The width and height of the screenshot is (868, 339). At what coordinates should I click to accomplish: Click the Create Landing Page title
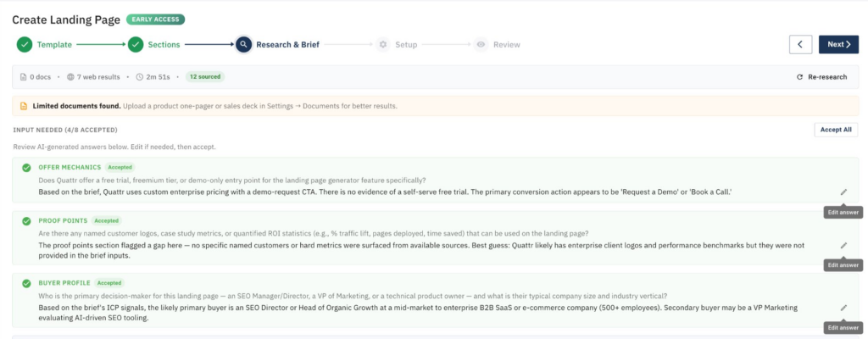pos(66,20)
